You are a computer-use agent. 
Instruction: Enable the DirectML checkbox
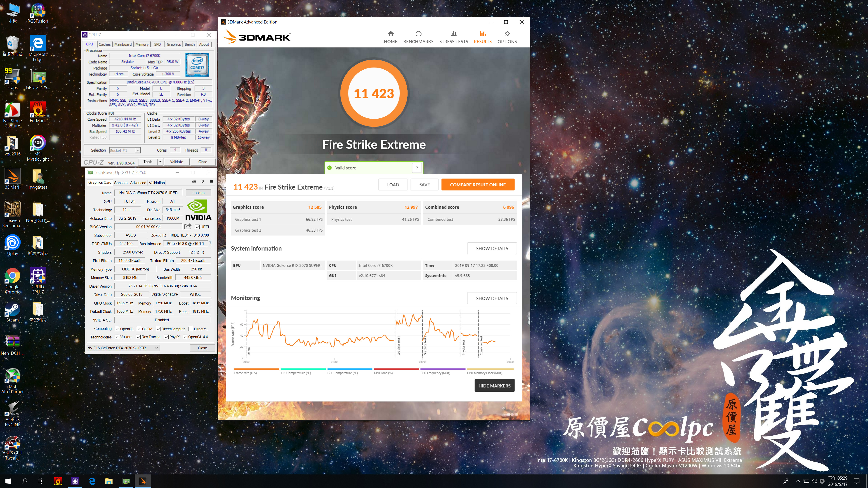pos(191,329)
